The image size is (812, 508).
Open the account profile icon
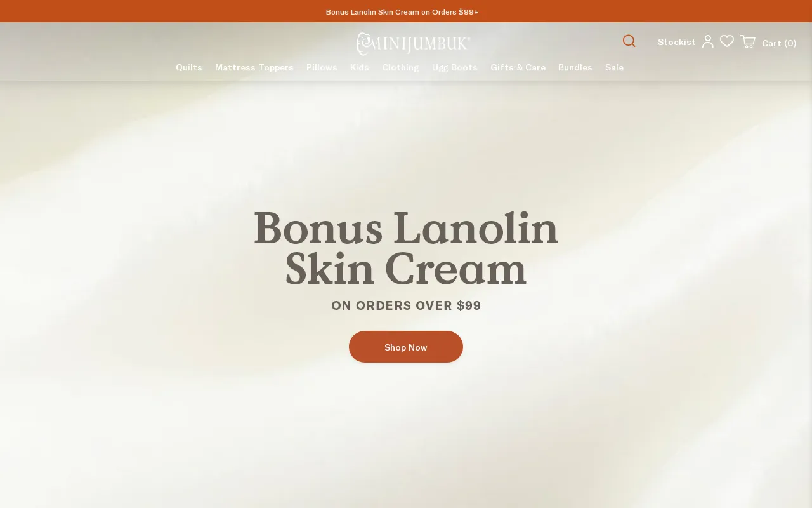coord(708,41)
